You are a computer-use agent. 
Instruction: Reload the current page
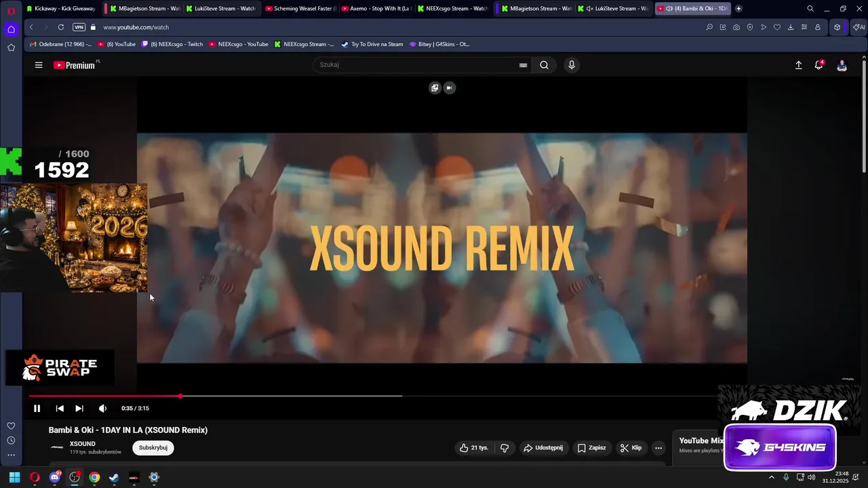pyautogui.click(x=61, y=27)
